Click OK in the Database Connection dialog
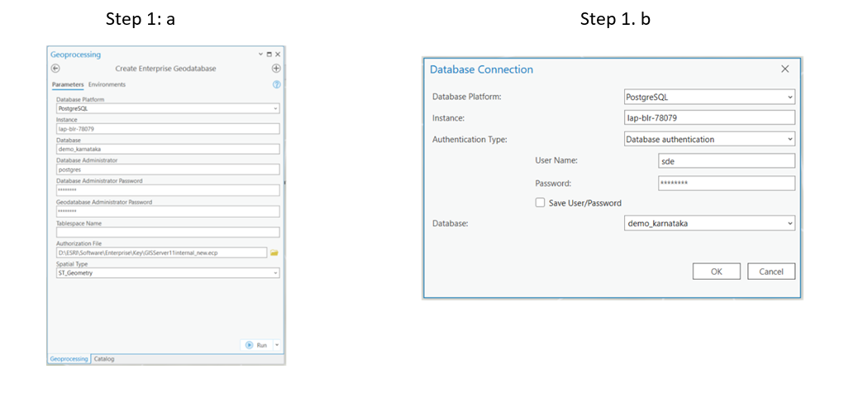The image size is (868, 398). [x=717, y=271]
